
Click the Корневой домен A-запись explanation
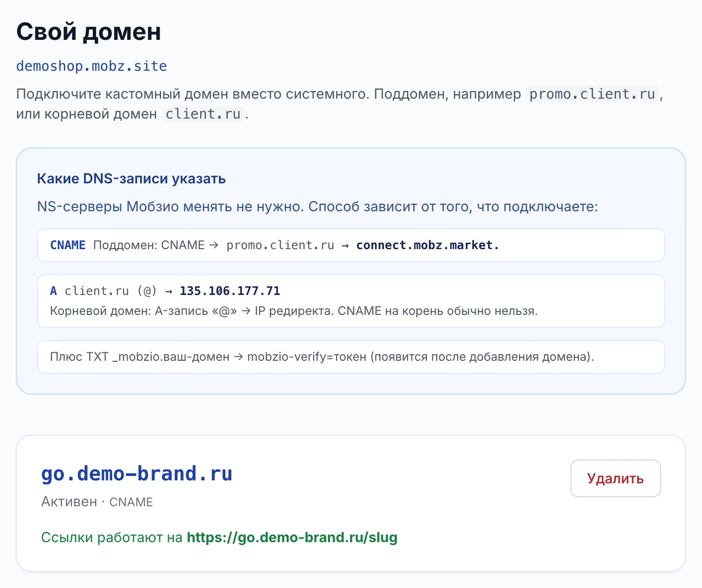[x=294, y=311]
